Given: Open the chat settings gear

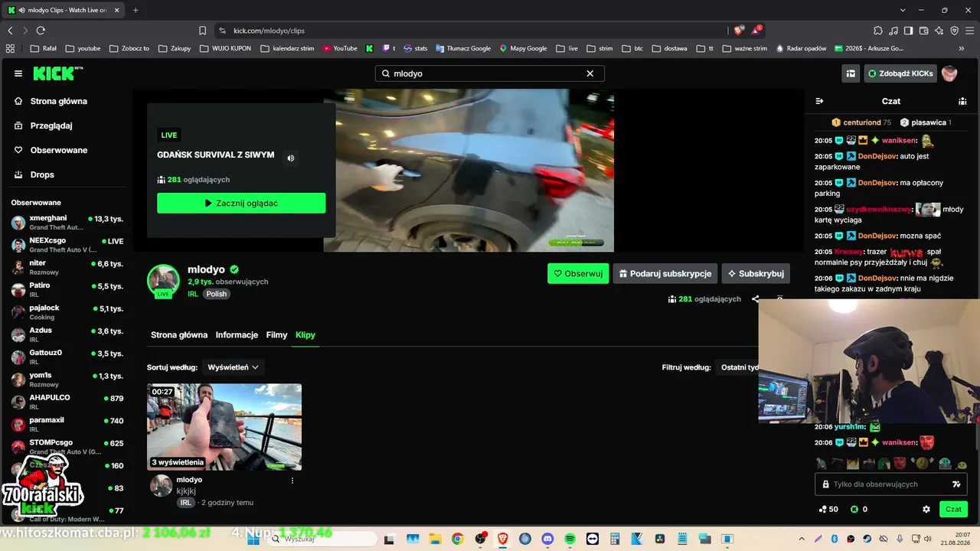Looking at the screenshot, I should point(926,509).
